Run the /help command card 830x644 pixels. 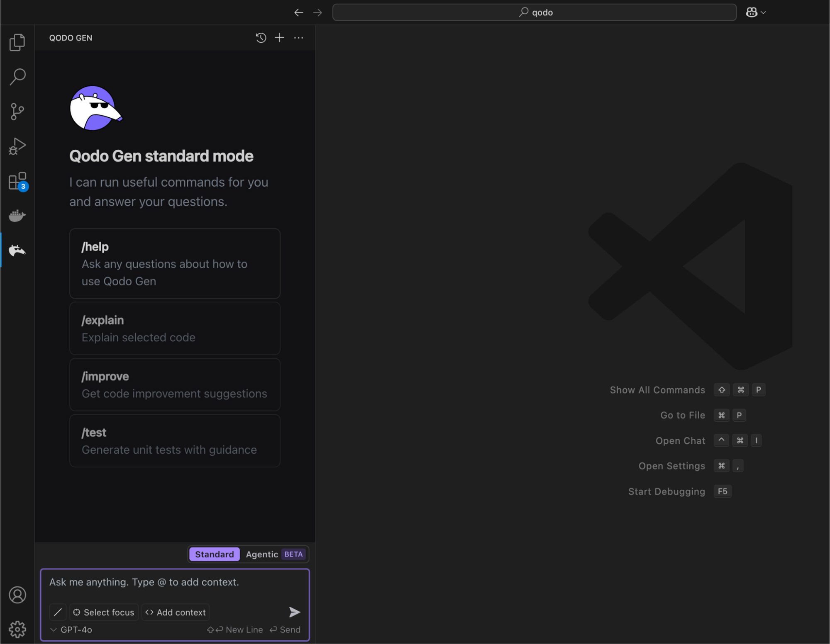tap(175, 263)
